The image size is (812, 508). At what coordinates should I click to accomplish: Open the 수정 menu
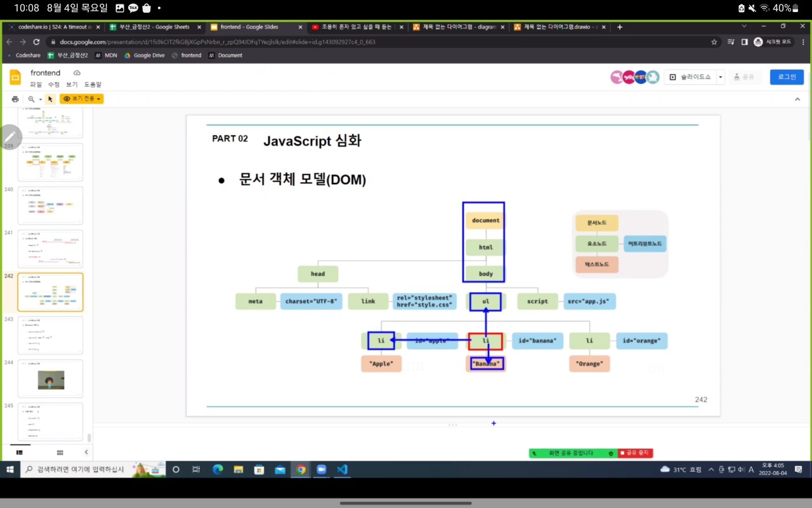click(x=54, y=84)
